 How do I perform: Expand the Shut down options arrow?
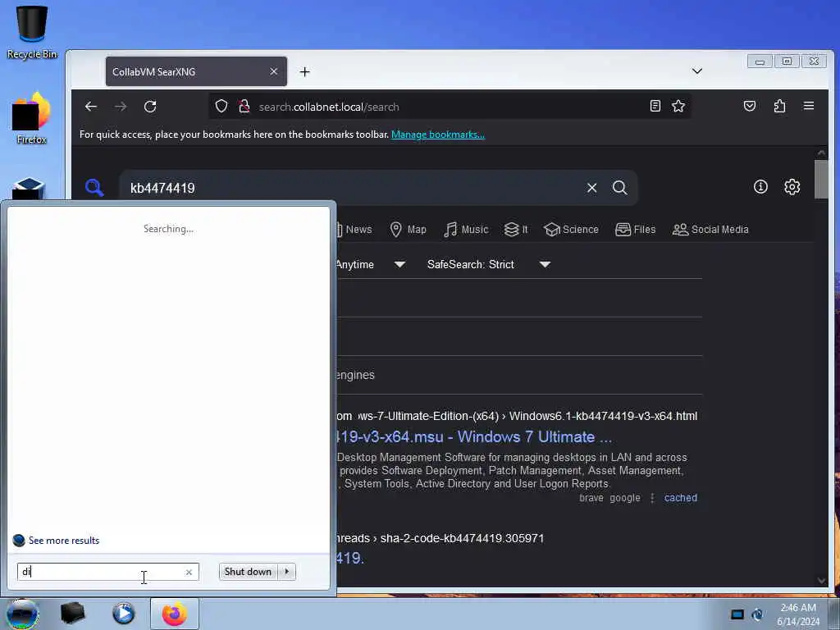(287, 572)
